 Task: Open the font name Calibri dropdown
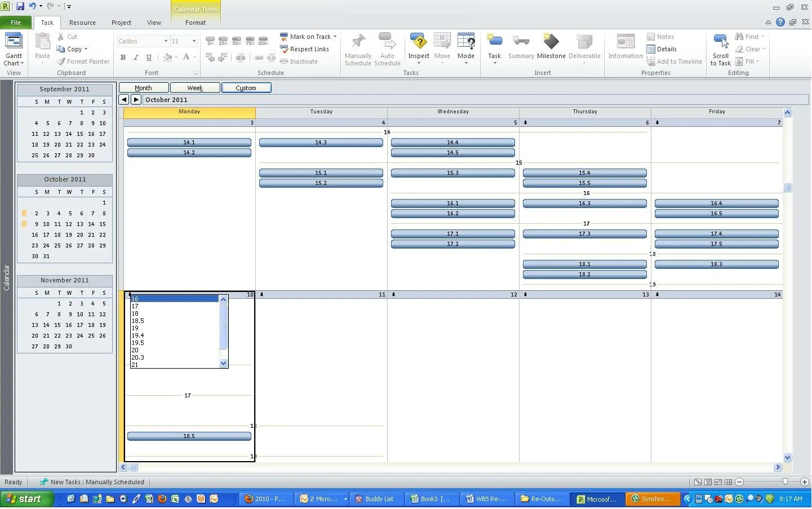click(x=166, y=41)
